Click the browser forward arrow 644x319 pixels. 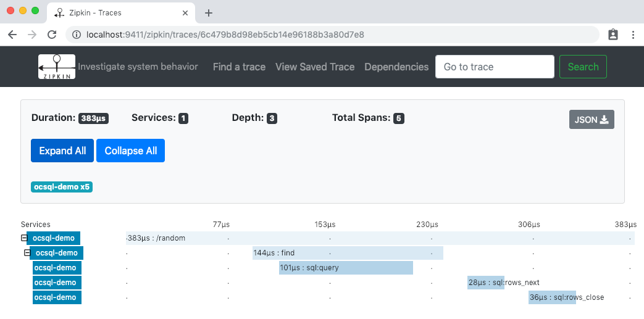[x=32, y=35]
